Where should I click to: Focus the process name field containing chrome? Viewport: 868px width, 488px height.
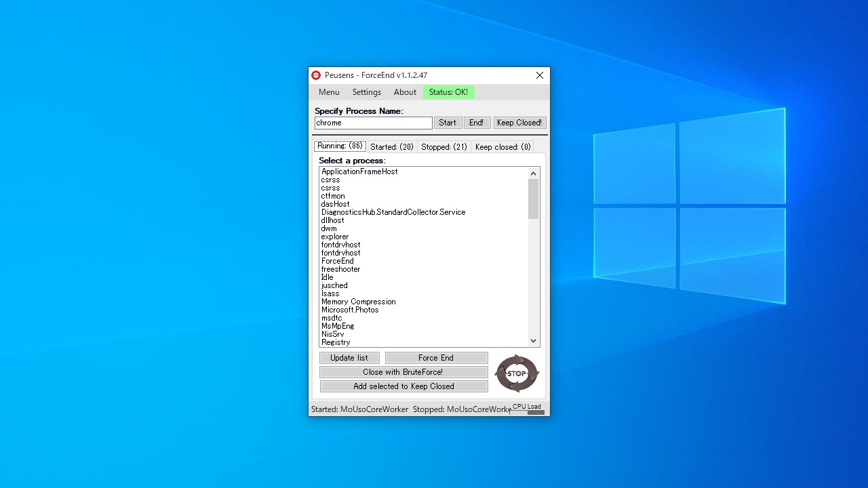374,123
